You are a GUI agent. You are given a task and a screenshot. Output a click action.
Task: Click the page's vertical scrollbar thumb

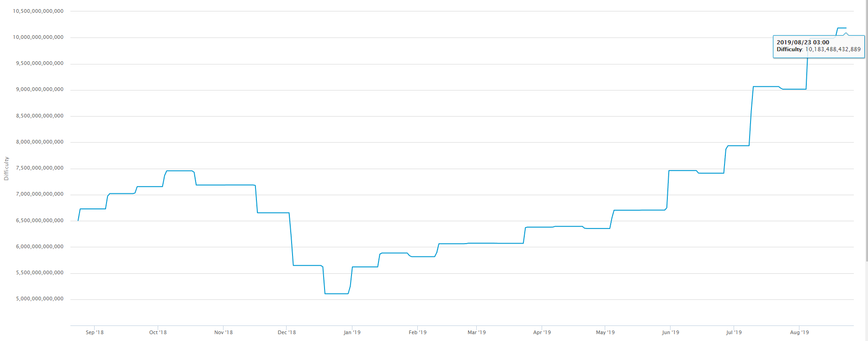pos(866,131)
